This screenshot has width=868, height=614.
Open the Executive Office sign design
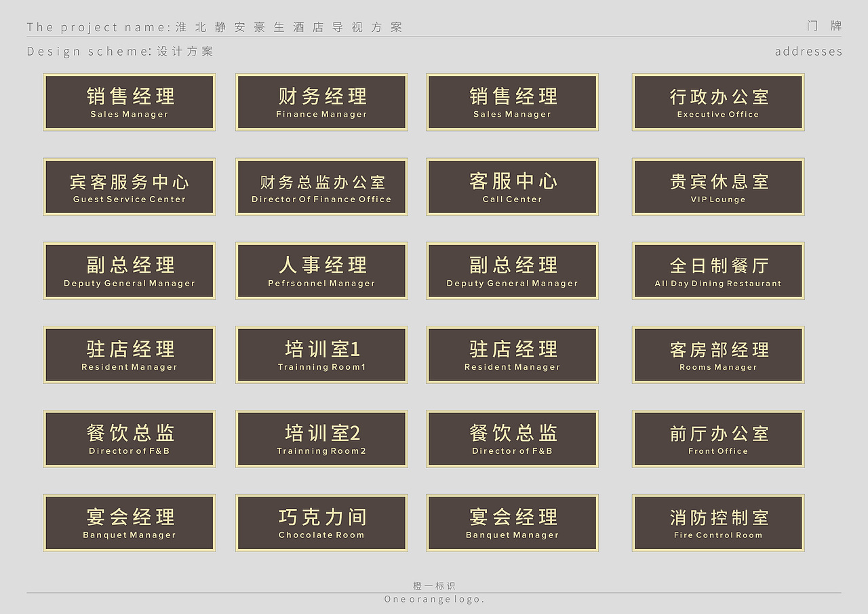point(718,102)
